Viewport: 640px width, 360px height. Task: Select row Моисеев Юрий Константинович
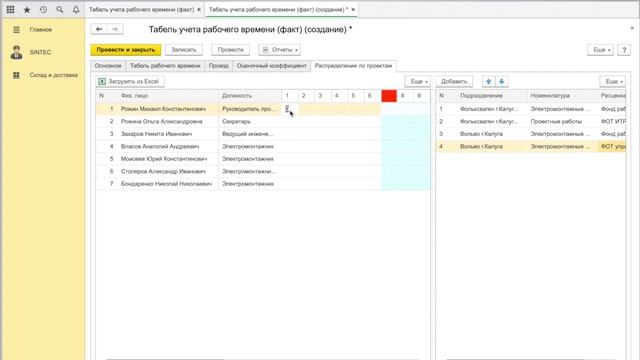pos(263,159)
